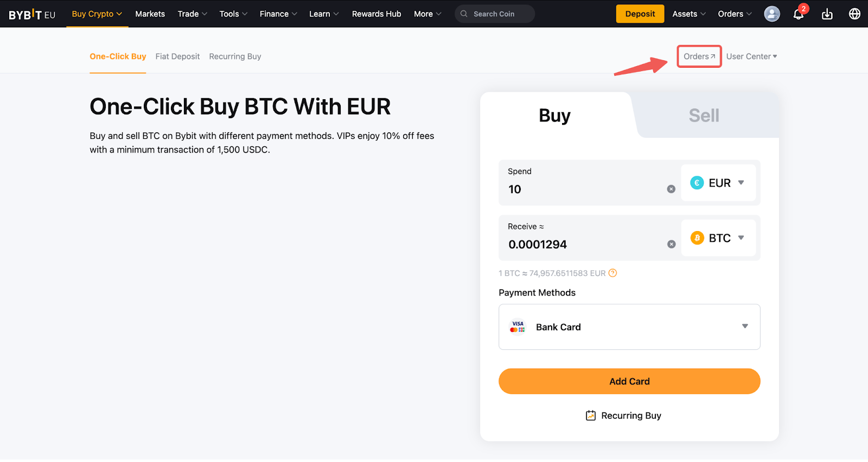The height and width of the screenshot is (462, 868).
Task: Click the exchange rate info icon
Action: (x=612, y=273)
